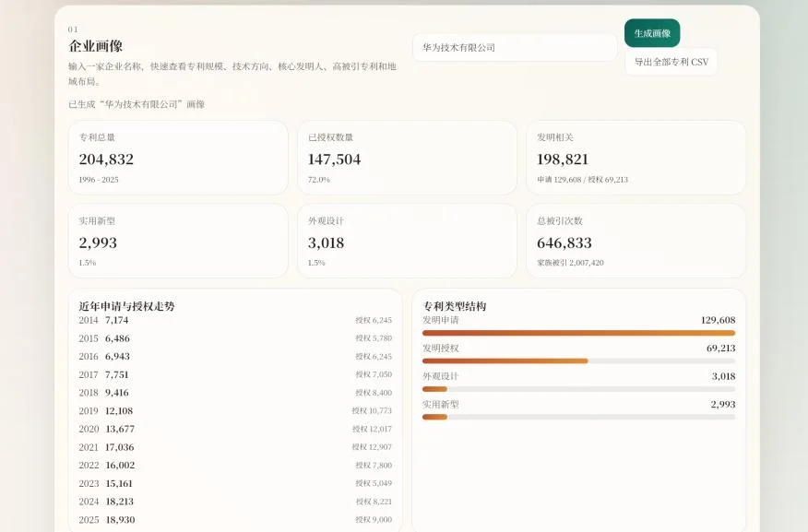Click the 2014 row value 7,174

pos(116,320)
